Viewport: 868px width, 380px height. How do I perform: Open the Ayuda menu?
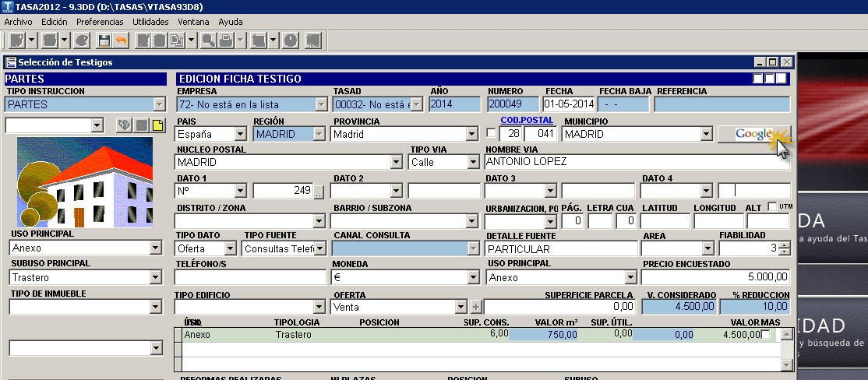(231, 22)
